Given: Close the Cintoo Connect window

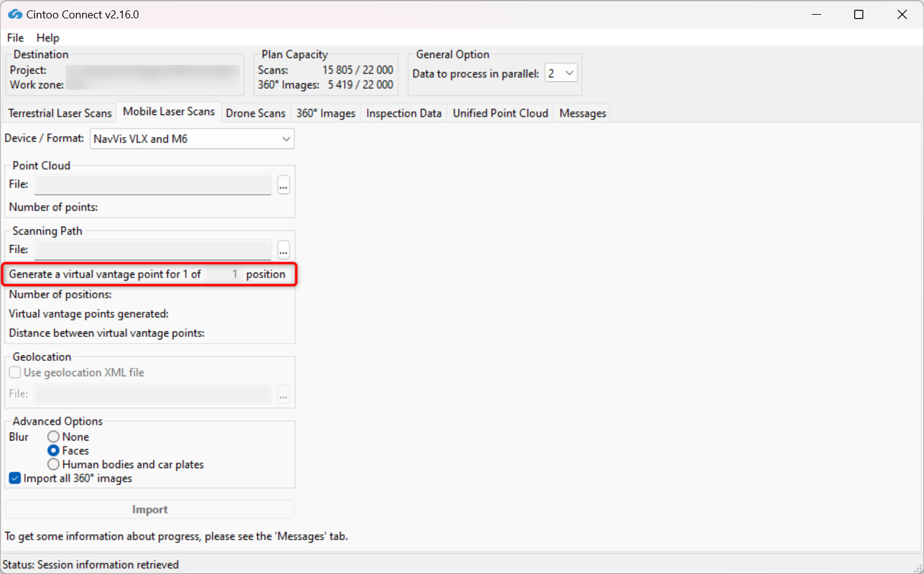Looking at the screenshot, I should pyautogui.click(x=902, y=14).
